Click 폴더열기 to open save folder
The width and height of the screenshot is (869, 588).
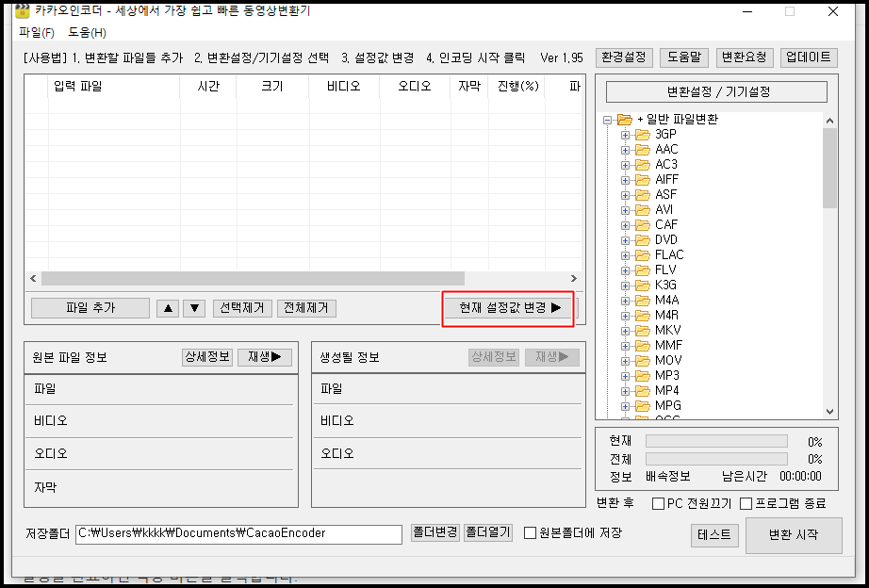(x=487, y=532)
